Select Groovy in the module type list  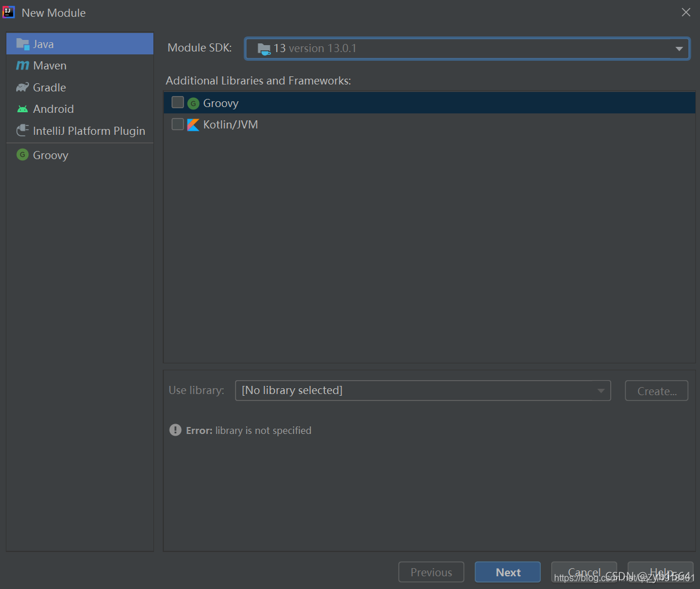coord(80,155)
